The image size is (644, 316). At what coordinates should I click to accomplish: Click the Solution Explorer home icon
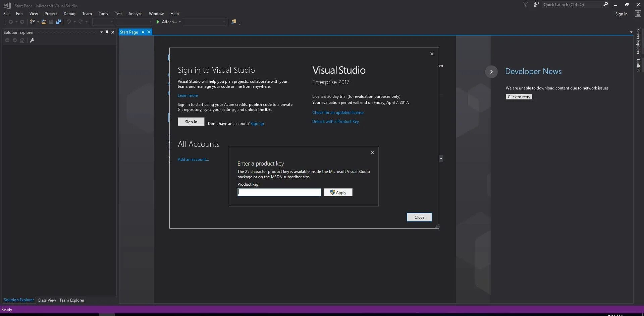point(22,40)
